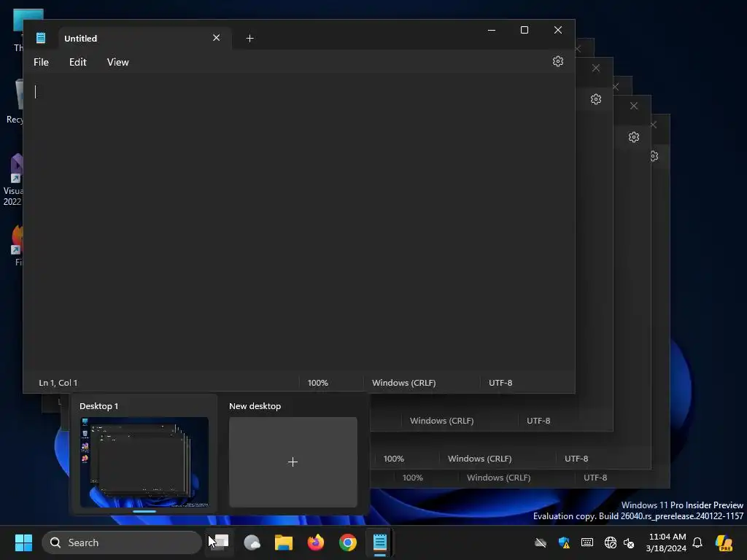
Task: Open the clock showing 11:04 AM
Action: 666,542
